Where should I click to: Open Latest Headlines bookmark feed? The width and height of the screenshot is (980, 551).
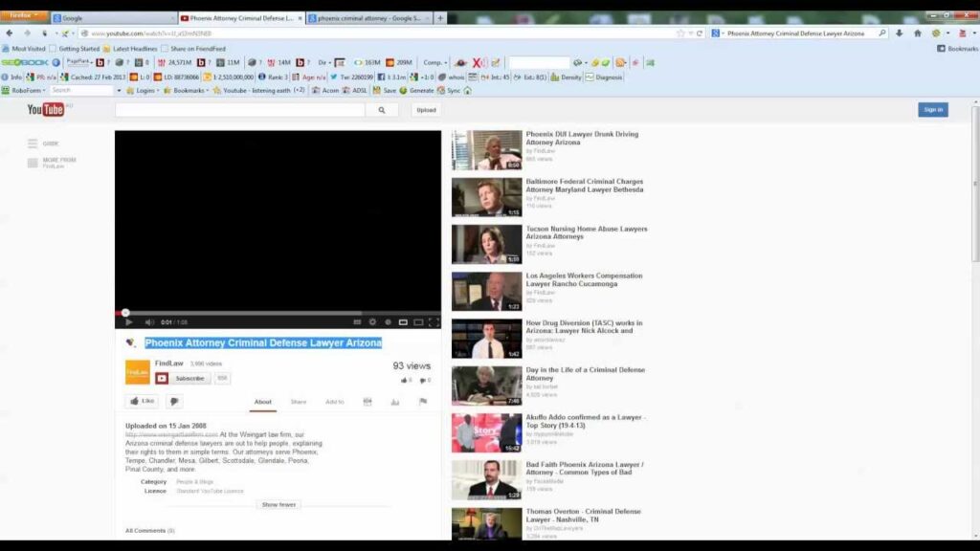click(x=129, y=49)
